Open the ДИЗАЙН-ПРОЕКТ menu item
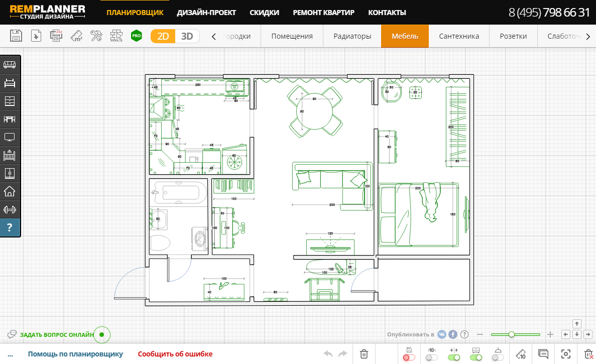 pos(206,13)
